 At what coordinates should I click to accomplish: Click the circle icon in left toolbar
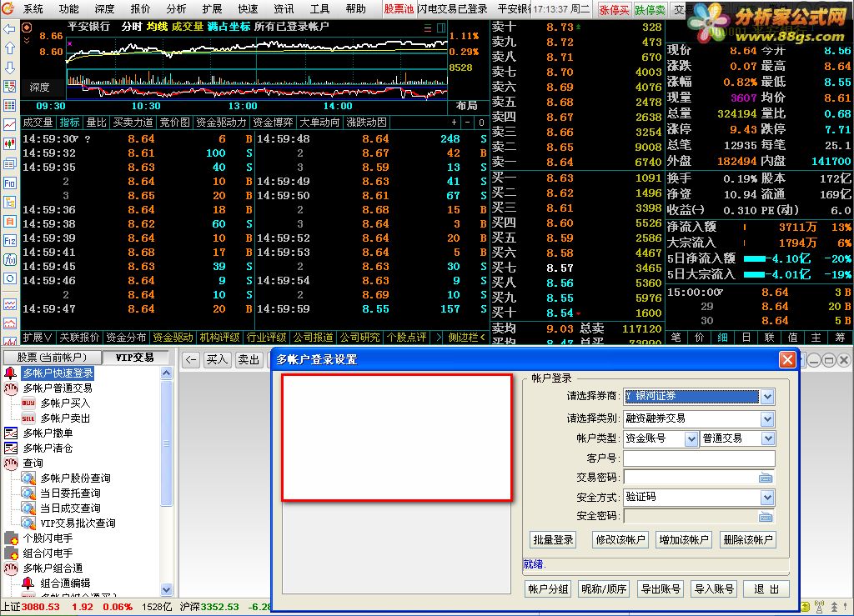coord(9,278)
